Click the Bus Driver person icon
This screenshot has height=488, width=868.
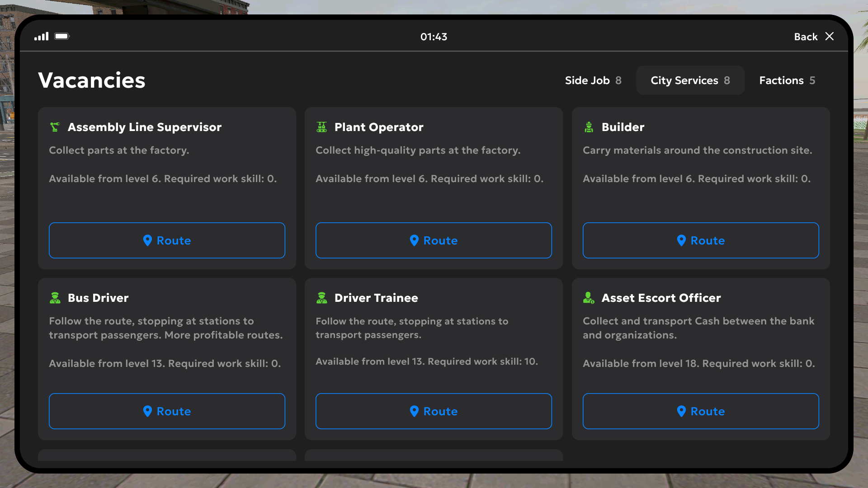click(x=55, y=298)
